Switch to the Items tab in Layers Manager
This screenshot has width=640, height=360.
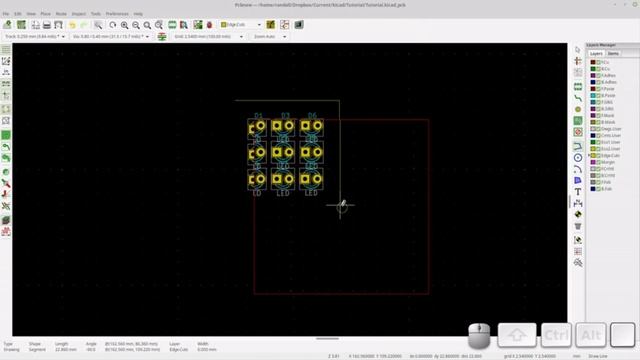[x=613, y=53]
